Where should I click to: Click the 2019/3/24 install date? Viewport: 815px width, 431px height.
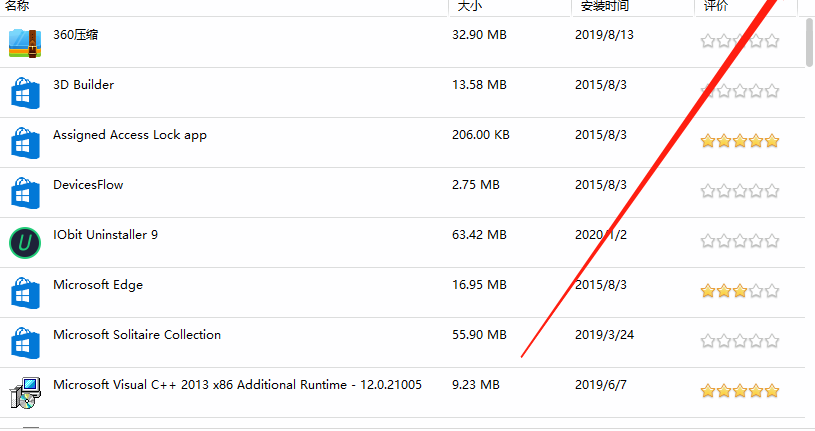click(x=604, y=334)
